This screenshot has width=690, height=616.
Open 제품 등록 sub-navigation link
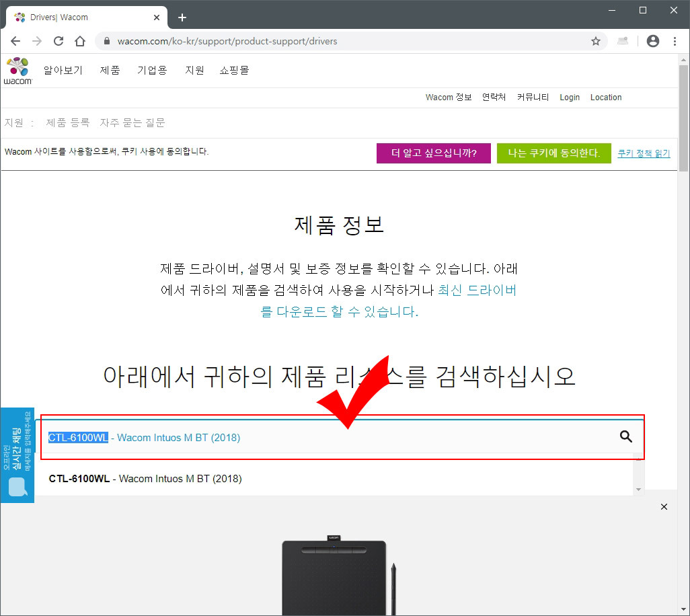[68, 123]
